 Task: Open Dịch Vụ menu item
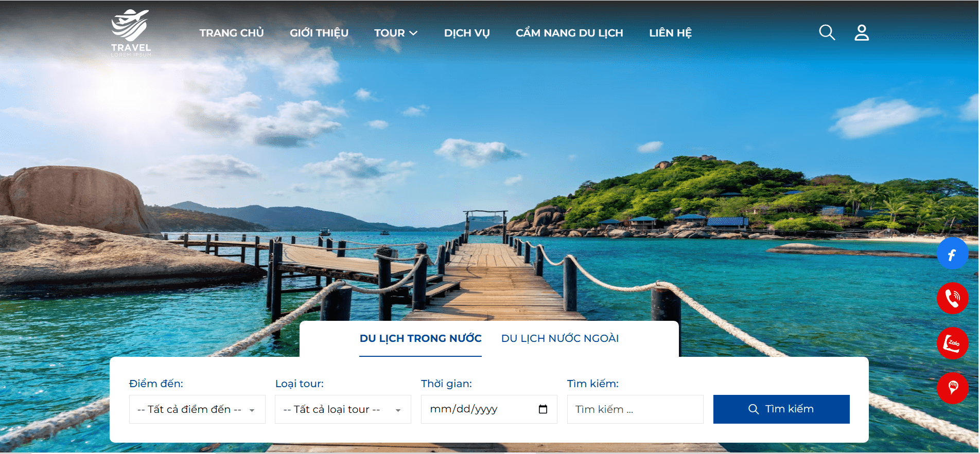coord(467,33)
